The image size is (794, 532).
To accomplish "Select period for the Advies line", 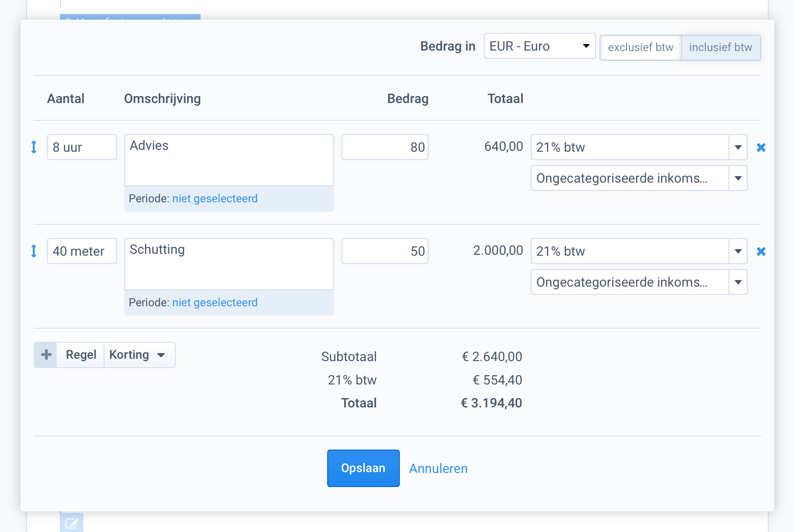I will click(215, 199).
